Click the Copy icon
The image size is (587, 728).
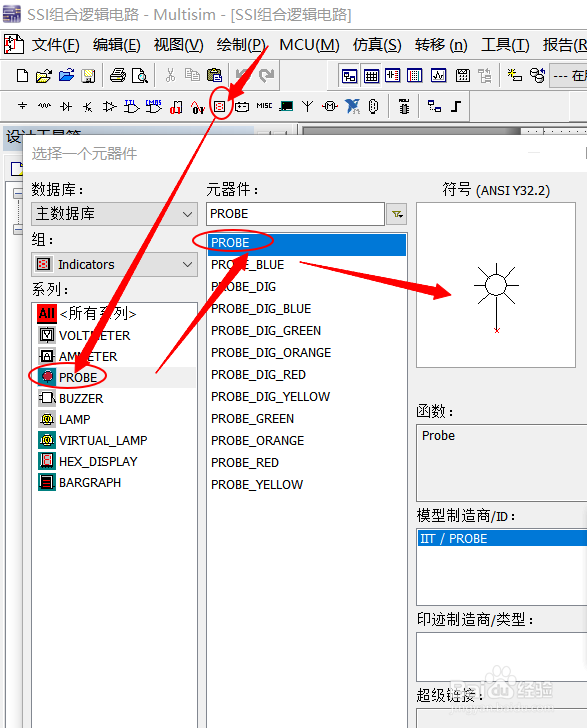[192, 75]
